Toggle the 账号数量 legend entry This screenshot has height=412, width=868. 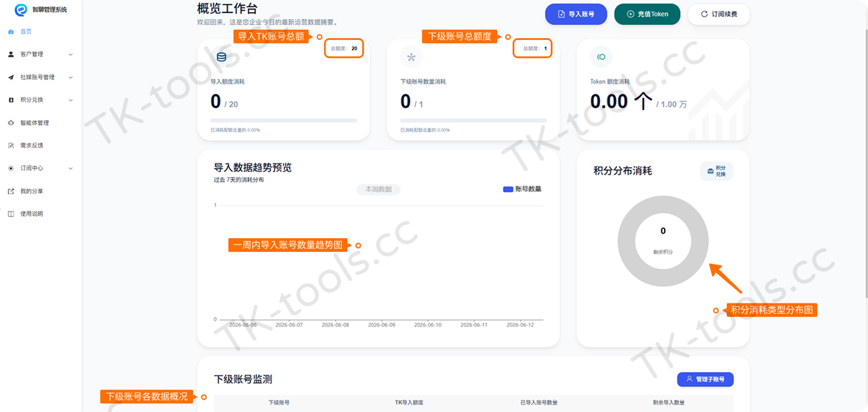click(522, 189)
